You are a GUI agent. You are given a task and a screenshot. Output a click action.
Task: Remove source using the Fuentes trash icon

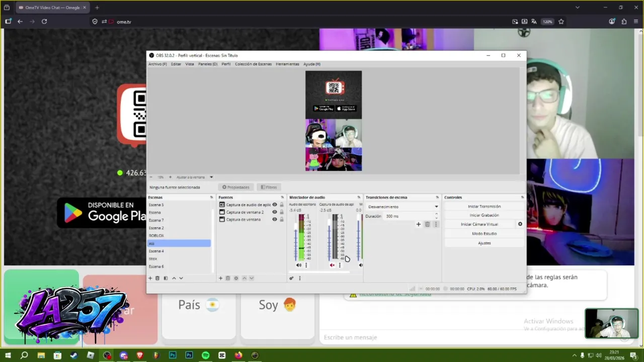(228, 278)
